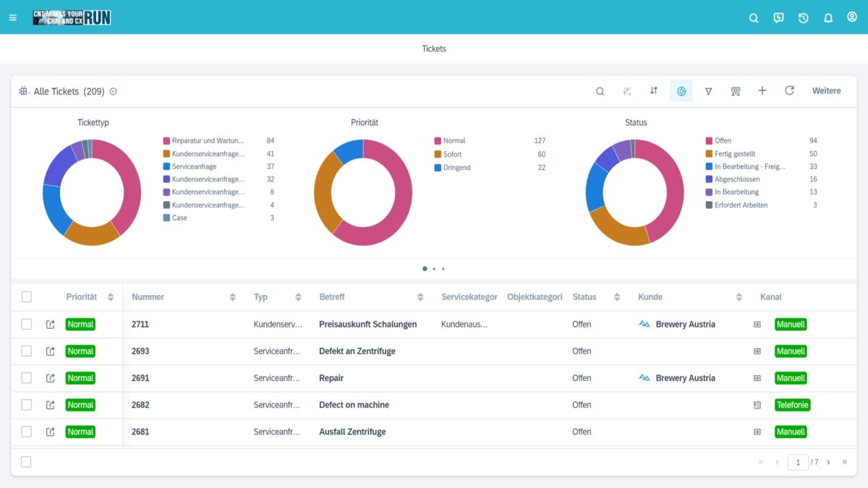Open the hamburger navigation menu
868x488 pixels.
coord(12,17)
